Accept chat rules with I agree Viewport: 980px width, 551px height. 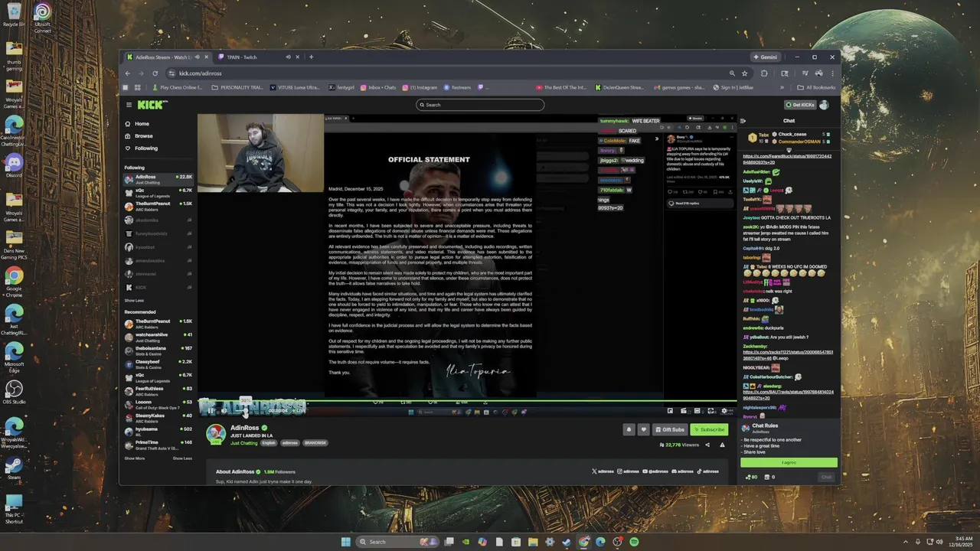(x=789, y=462)
